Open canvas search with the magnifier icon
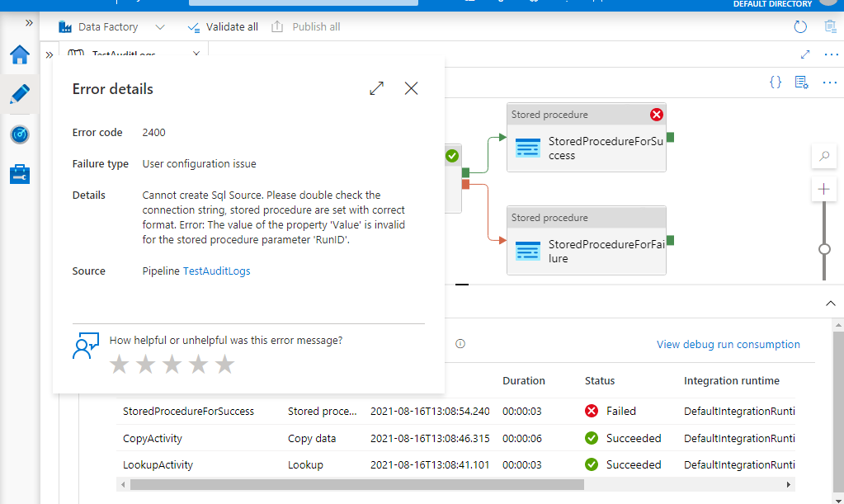This screenshot has height=504, width=844. (823, 156)
